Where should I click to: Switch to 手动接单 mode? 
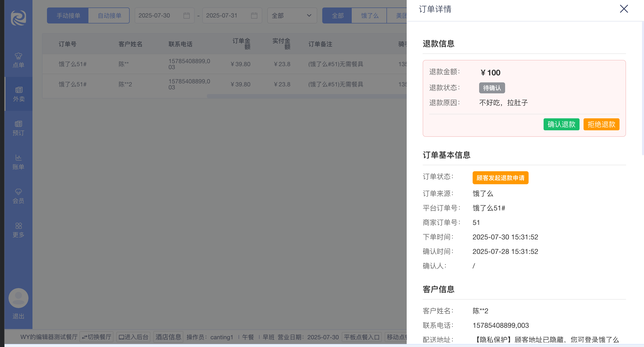pyautogui.click(x=68, y=15)
